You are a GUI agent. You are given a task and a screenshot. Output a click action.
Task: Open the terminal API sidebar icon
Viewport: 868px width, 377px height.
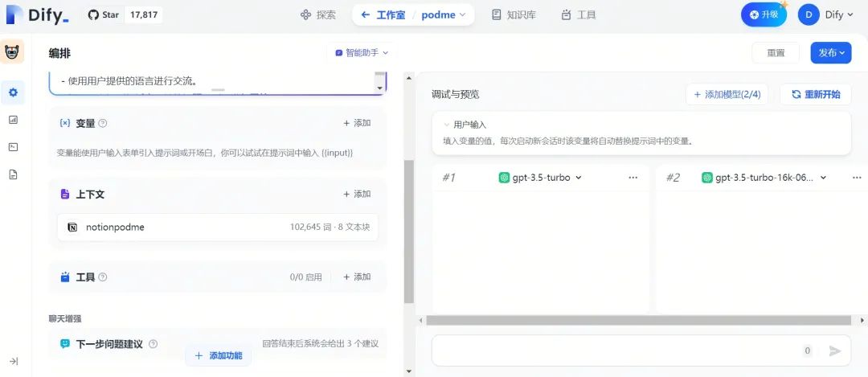click(x=14, y=147)
